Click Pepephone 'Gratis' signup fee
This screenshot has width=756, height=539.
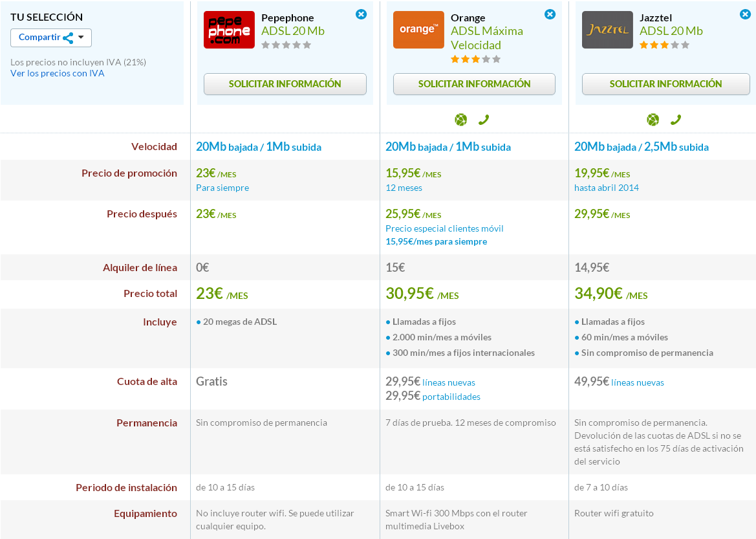(211, 382)
